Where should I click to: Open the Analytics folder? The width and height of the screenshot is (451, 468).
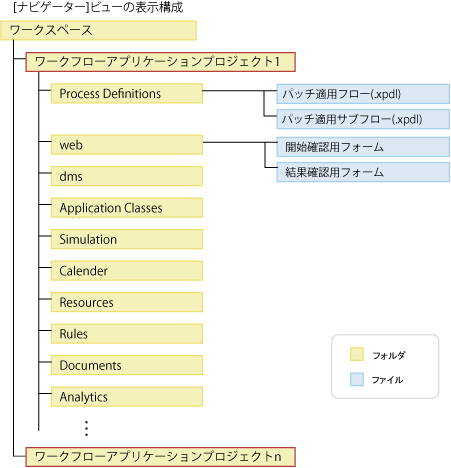click(x=127, y=397)
